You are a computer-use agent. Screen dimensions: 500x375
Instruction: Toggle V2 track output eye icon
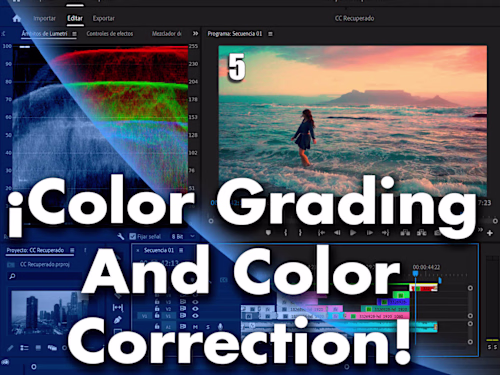195,309
